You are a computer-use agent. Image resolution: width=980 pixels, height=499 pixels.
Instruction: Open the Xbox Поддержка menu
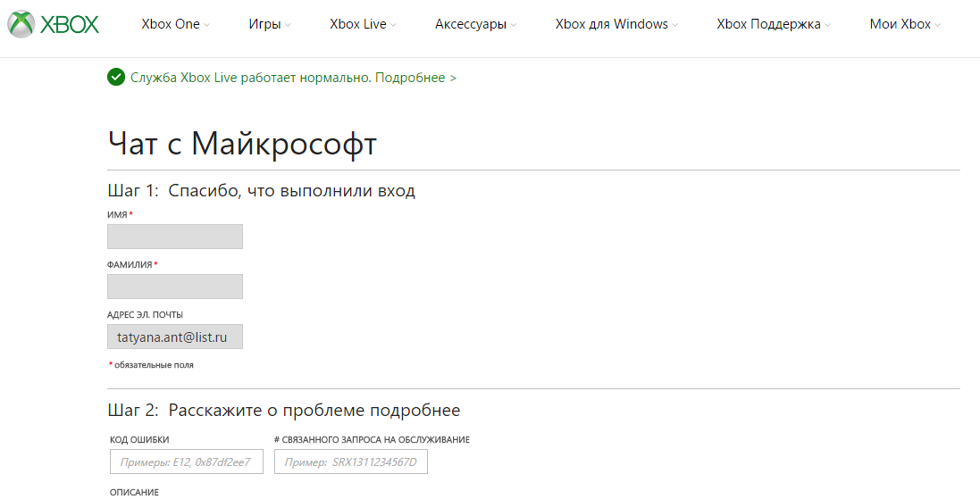(769, 24)
